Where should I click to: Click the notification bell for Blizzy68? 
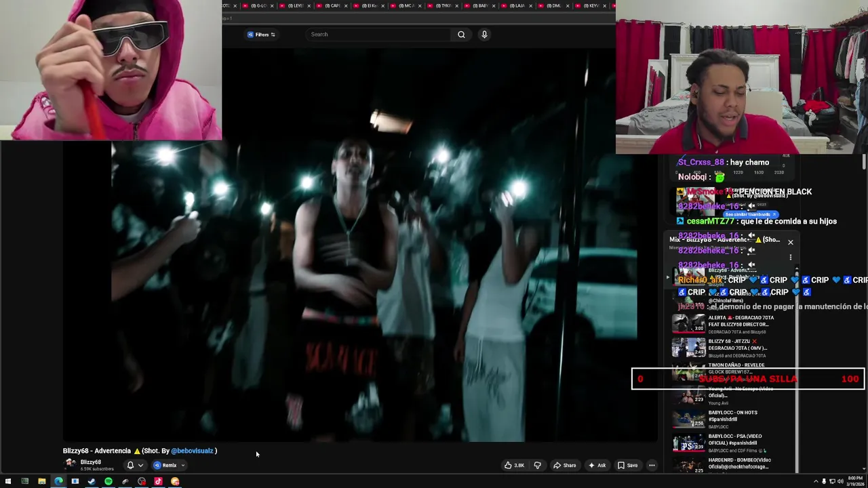click(130, 465)
